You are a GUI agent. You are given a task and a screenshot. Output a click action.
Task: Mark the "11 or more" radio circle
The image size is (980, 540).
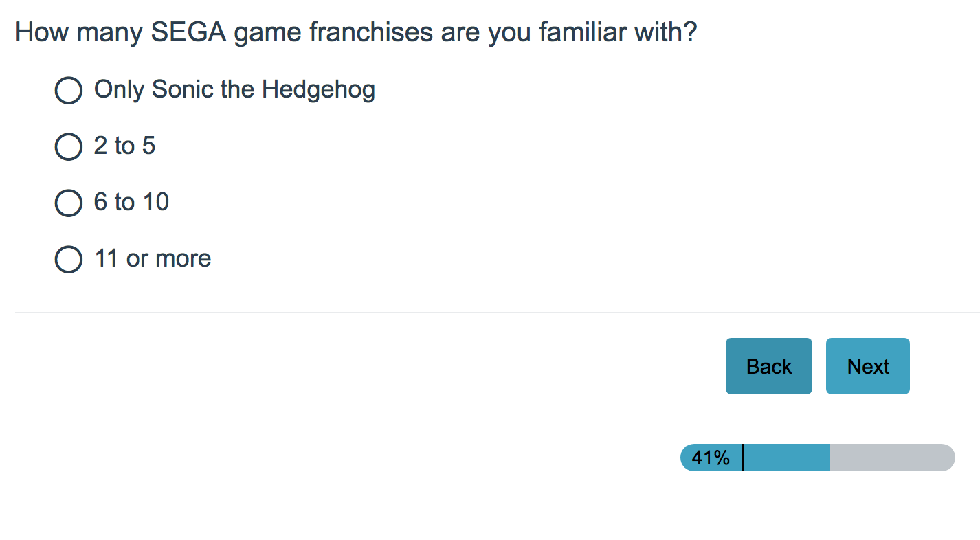coord(69,259)
